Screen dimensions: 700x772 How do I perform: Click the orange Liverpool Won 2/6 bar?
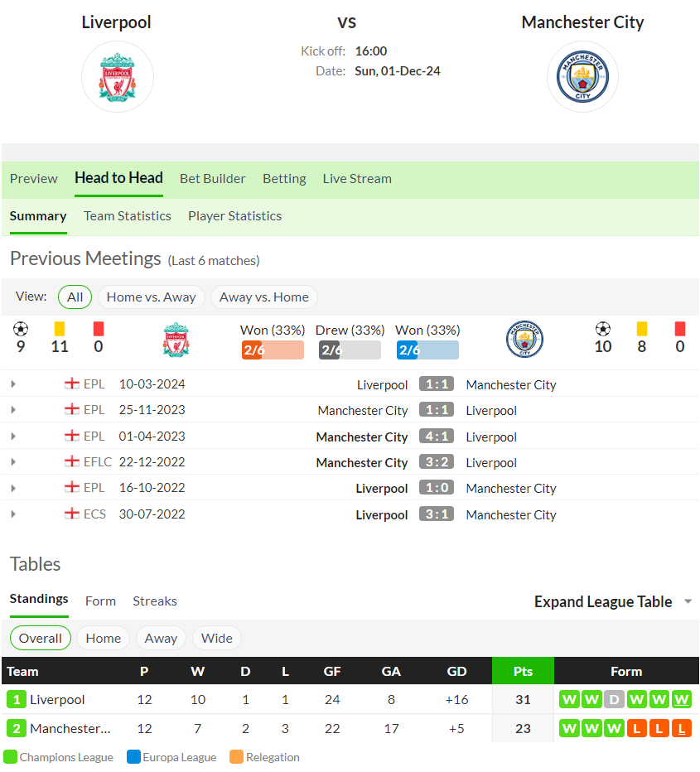point(273,350)
